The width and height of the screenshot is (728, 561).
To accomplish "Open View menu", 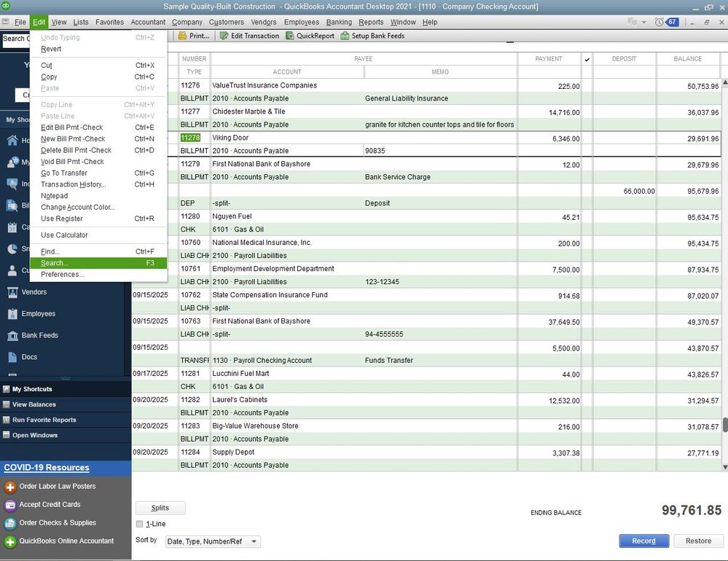I will (59, 22).
